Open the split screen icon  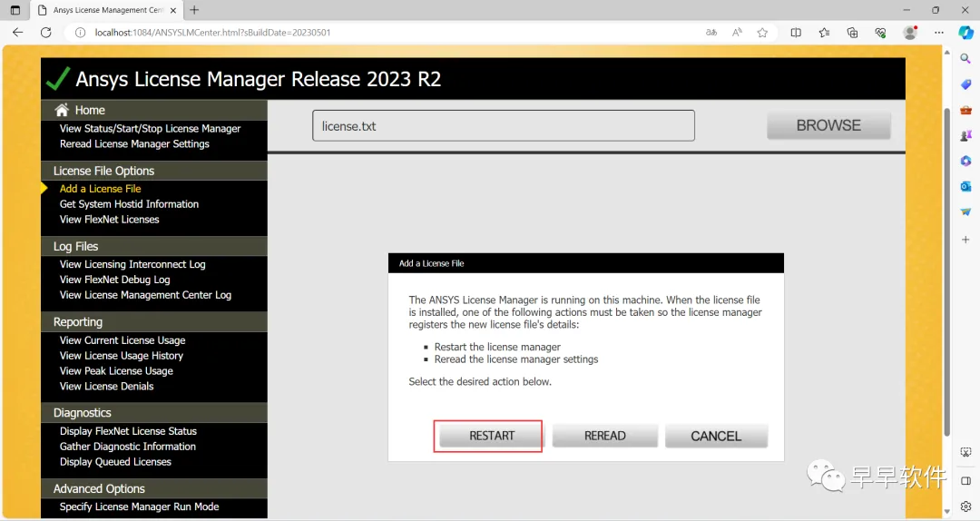point(796,33)
